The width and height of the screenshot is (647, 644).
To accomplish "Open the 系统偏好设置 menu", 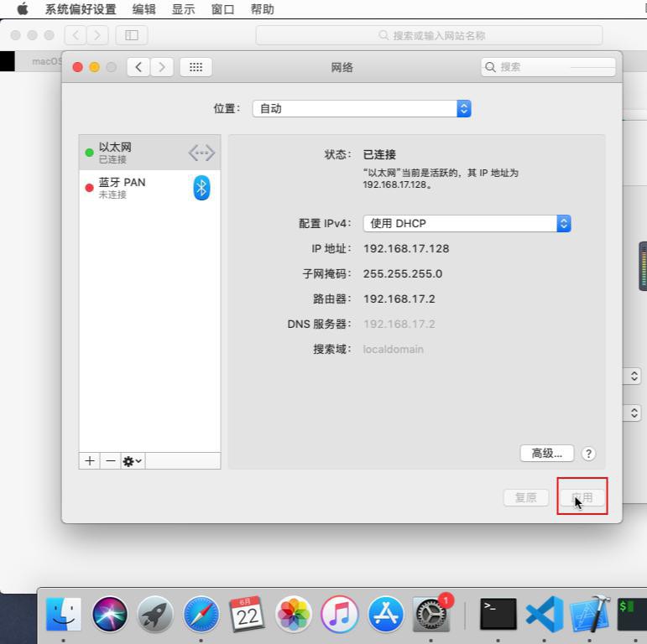I will pos(81,9).
